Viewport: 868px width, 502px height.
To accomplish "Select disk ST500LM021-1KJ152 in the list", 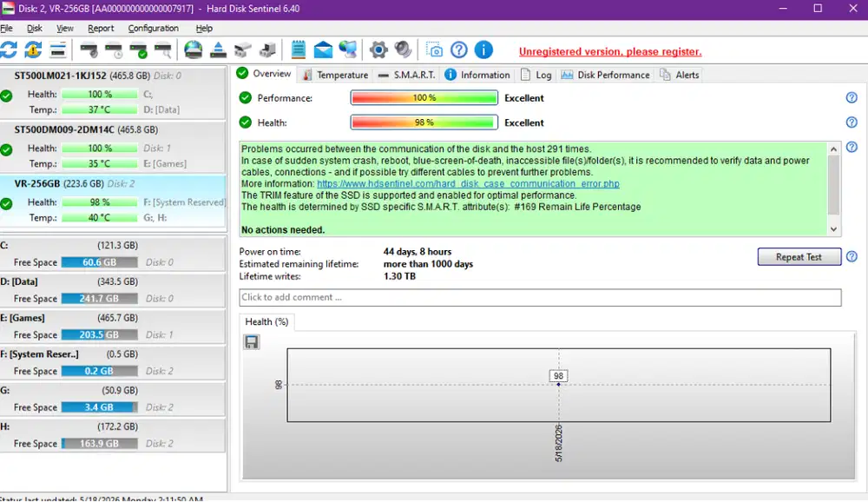I will pyautogui.click(x=112, y=93).
